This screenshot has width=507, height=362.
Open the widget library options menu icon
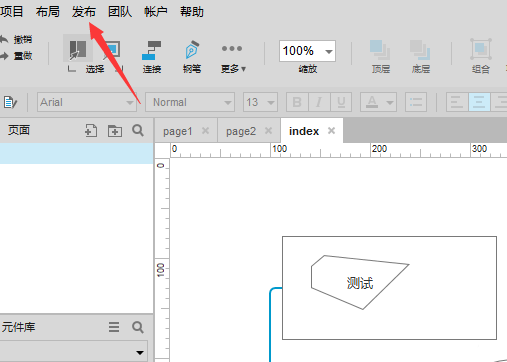(114, 327)
